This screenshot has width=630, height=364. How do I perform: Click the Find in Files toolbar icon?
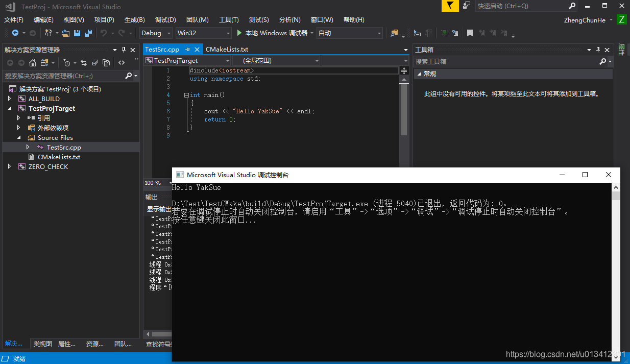(x=394, y=33)
